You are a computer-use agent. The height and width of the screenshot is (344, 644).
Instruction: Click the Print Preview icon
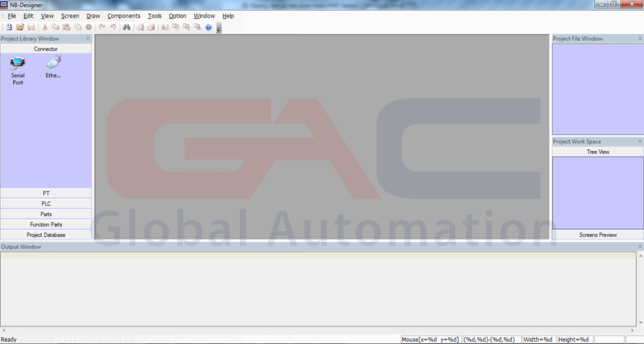(x=140, y=27)
